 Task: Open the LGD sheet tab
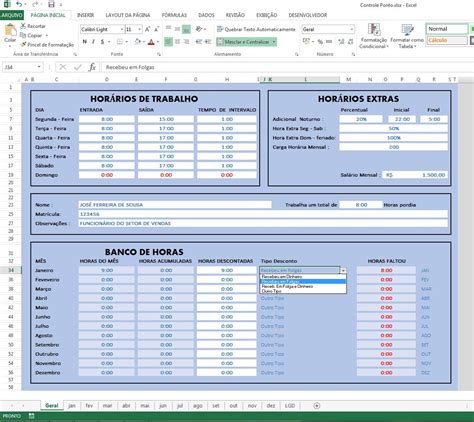coord(290,406)
